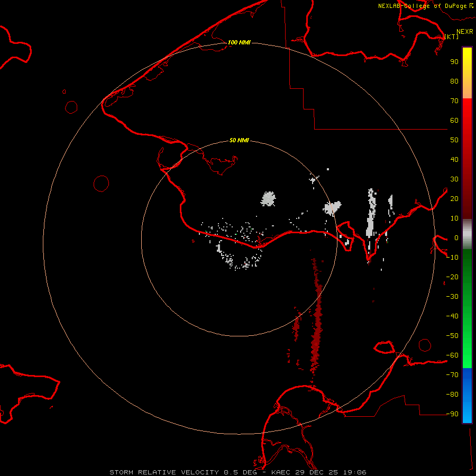This screenshot has height=476, width=476.
Task: Click the positive 50 value on velocity scale
Action: (454, 140)
